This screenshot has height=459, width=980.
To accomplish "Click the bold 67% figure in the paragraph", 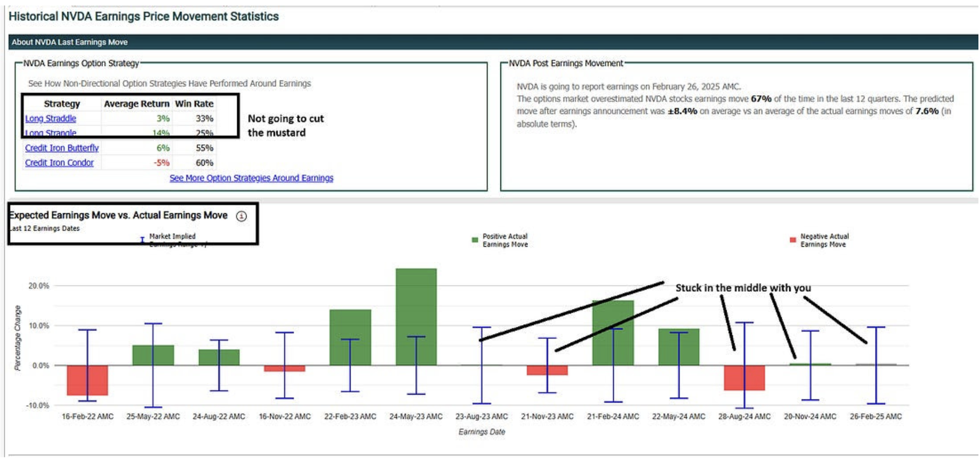I will 761,99.
